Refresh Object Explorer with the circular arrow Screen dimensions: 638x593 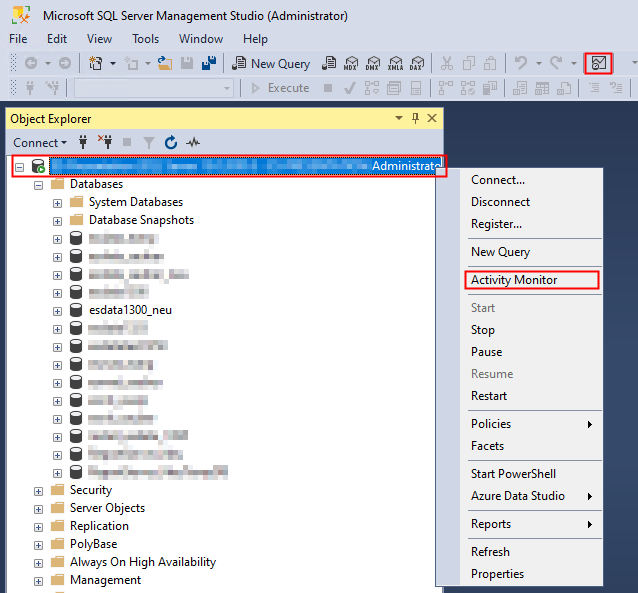pos(171,142)
